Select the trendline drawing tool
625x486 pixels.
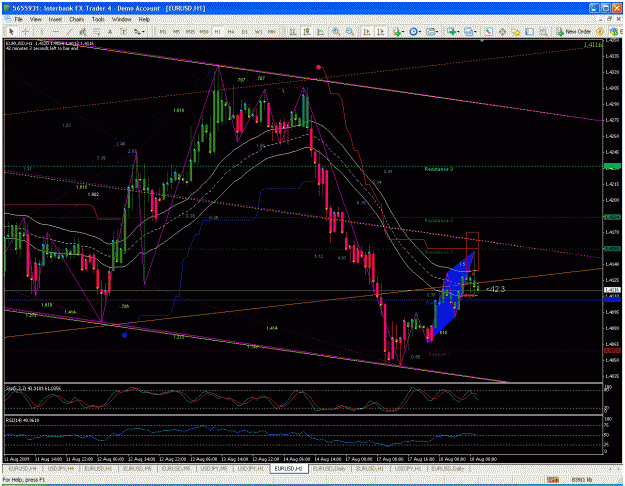click(69, 31)
